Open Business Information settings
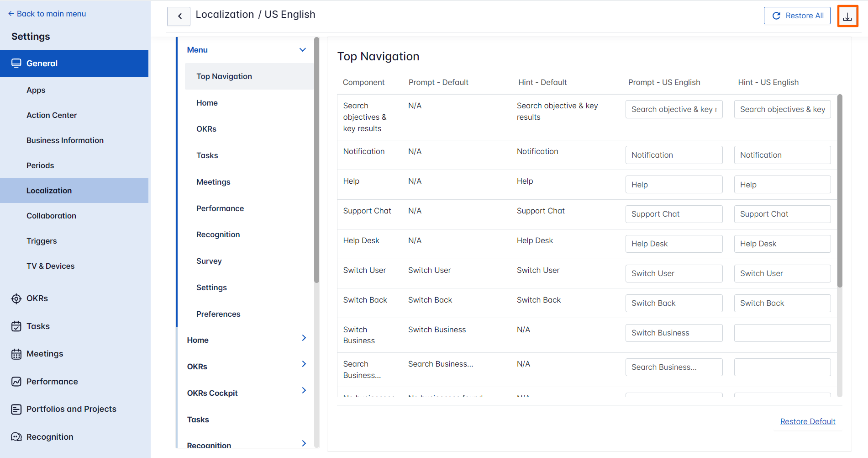Screen dimensions: 868x458 coord(65,140)
